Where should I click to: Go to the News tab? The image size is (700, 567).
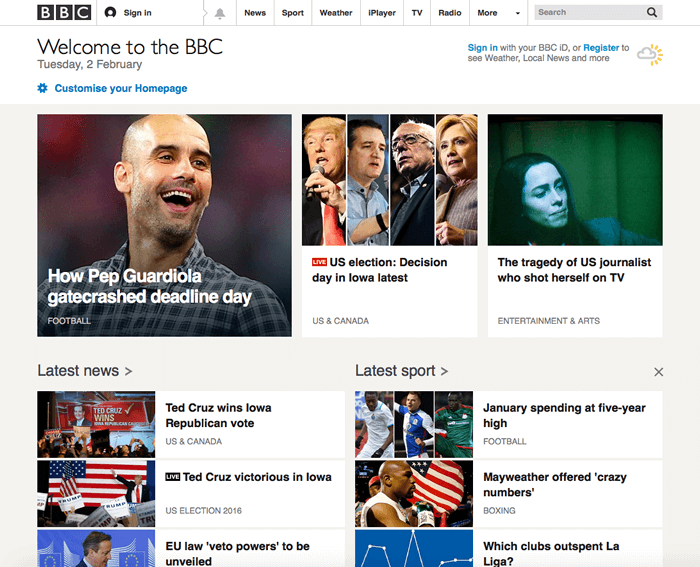(x=255, y=13)
